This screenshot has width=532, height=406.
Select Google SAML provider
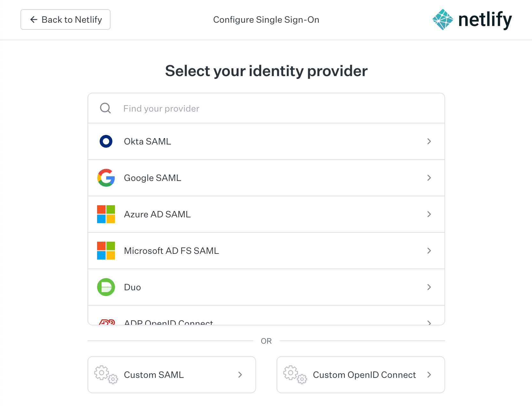(266, 178)
